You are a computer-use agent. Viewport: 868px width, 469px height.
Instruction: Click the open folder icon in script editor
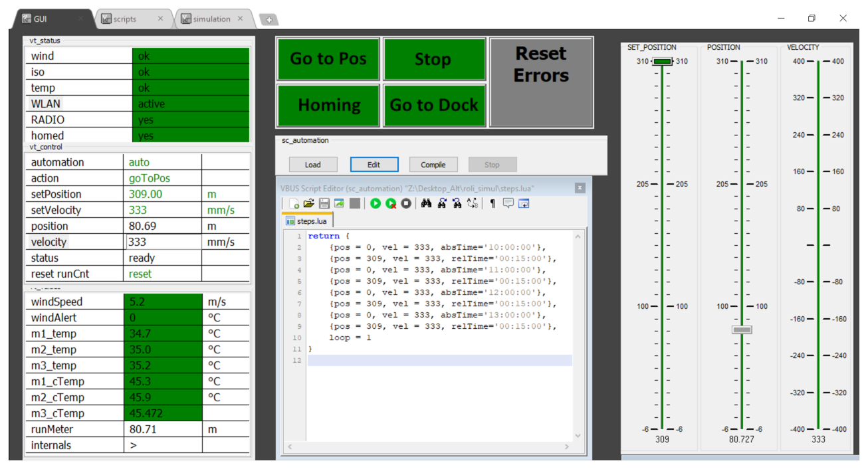[x=308, y=204]
